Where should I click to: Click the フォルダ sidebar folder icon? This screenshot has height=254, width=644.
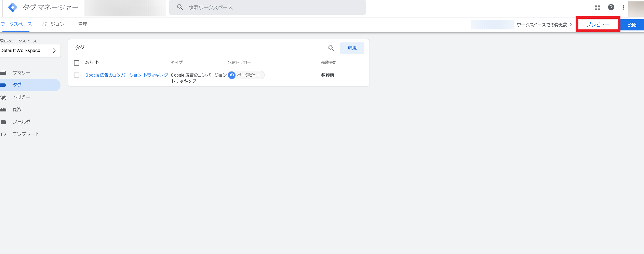pos(3,122)
